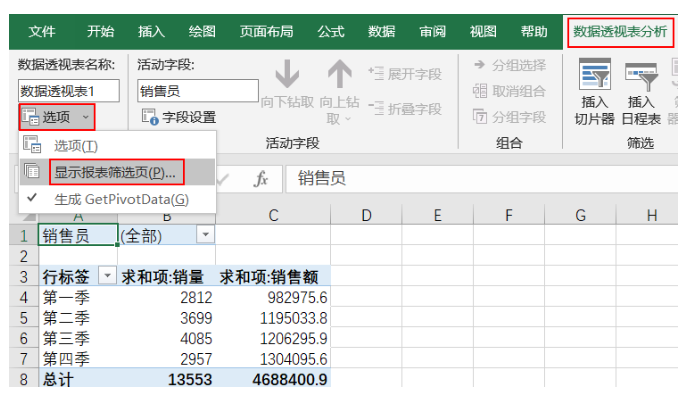The height and width of the screenshot is (394, 688).
Task: Select 显示报表筛选页(P)... menu item
Action: point(117,172)
